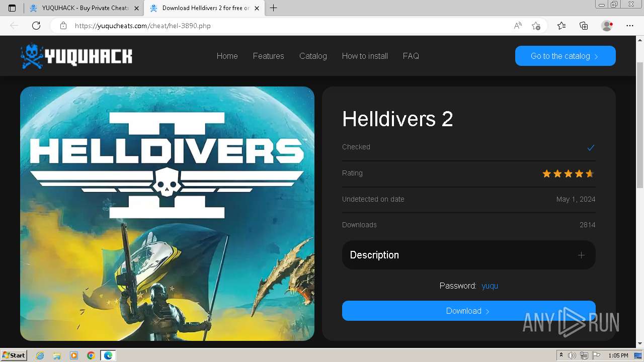Click the 2814 downloads count
The image size is (644, 362).
click(x=587, y=225)
